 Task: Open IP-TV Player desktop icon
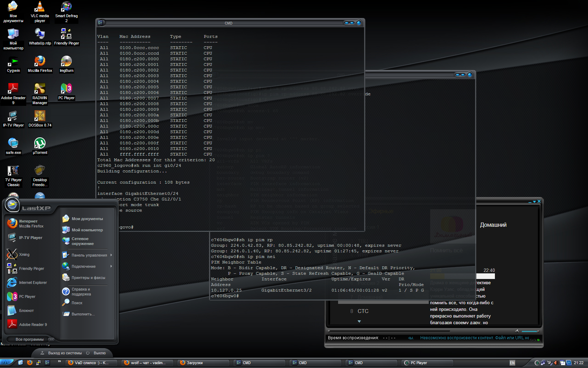point(13,119)
